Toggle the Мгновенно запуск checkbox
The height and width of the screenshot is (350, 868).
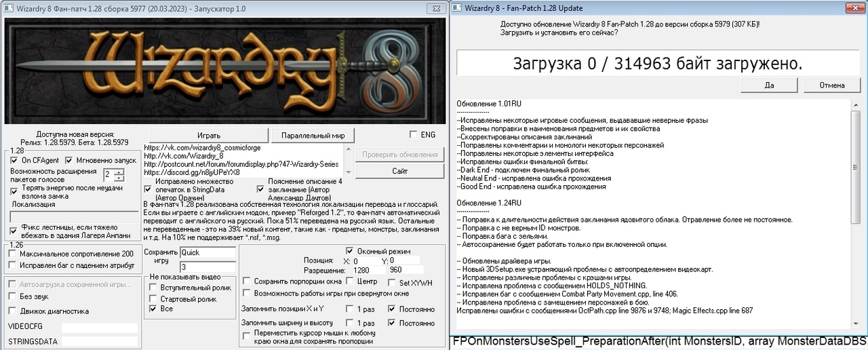pyautogui.click(x=69, y=160)
